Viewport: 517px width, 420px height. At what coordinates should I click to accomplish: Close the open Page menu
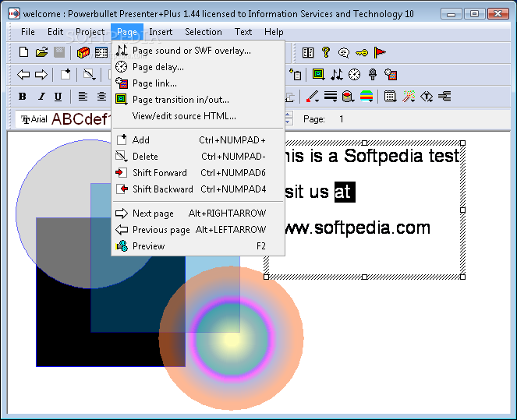pos(127,32)
